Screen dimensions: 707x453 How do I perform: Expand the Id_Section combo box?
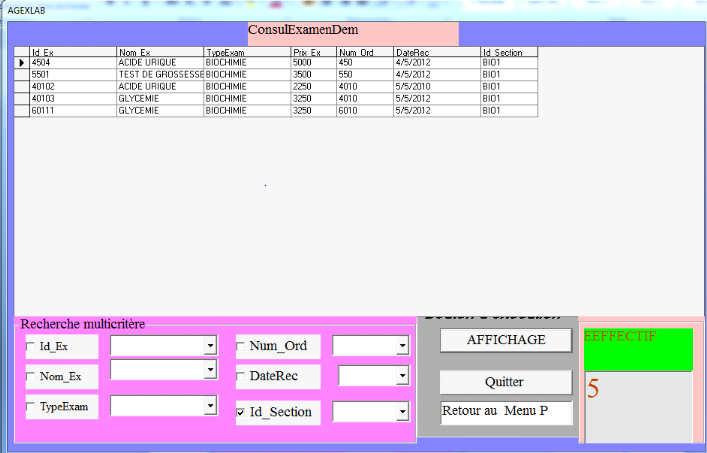[402, 412]
